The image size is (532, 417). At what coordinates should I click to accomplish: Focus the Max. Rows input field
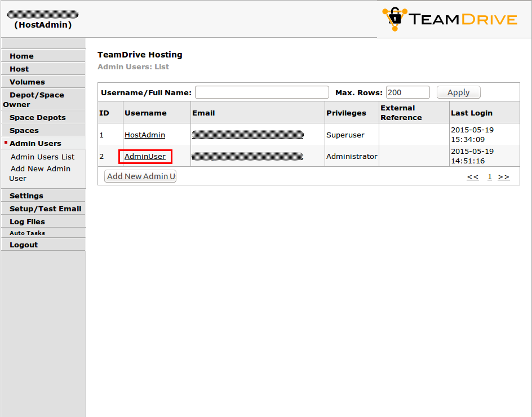pos(407,92)
